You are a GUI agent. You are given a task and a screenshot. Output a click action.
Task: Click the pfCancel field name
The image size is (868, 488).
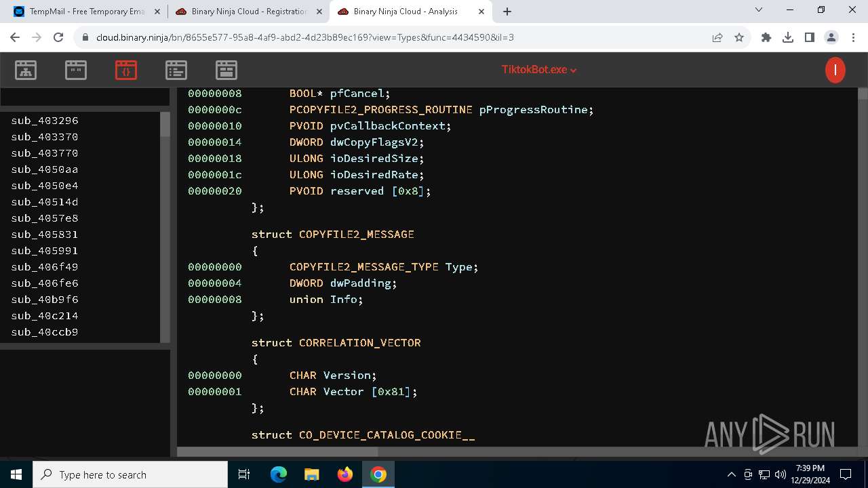tap(357, 94)
